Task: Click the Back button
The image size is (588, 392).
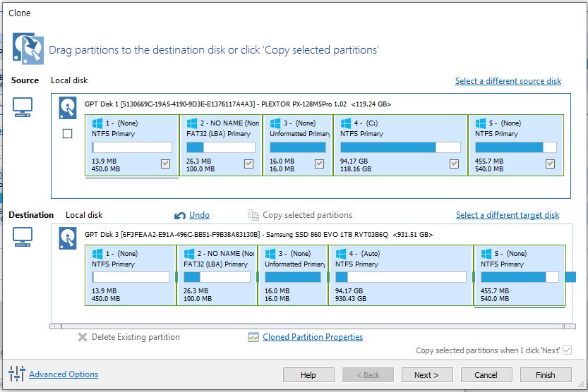Action: coord(368,375)
